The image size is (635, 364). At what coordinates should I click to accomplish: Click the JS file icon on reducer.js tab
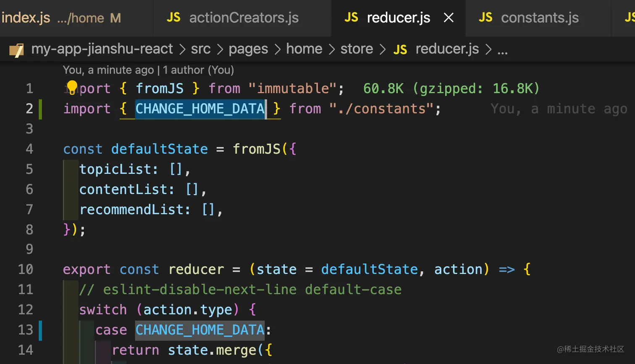[x=351, y=18]
